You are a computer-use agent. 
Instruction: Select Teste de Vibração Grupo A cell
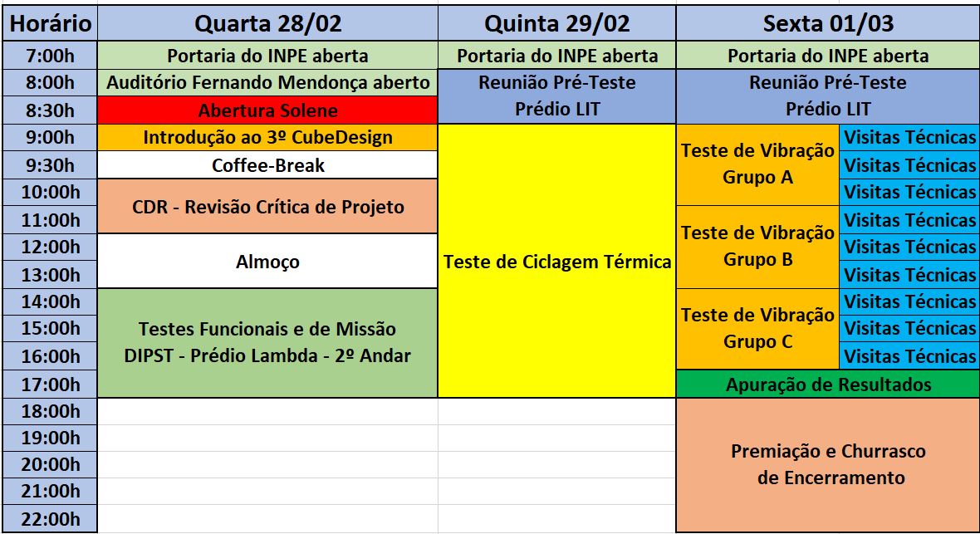click(757, 164)
